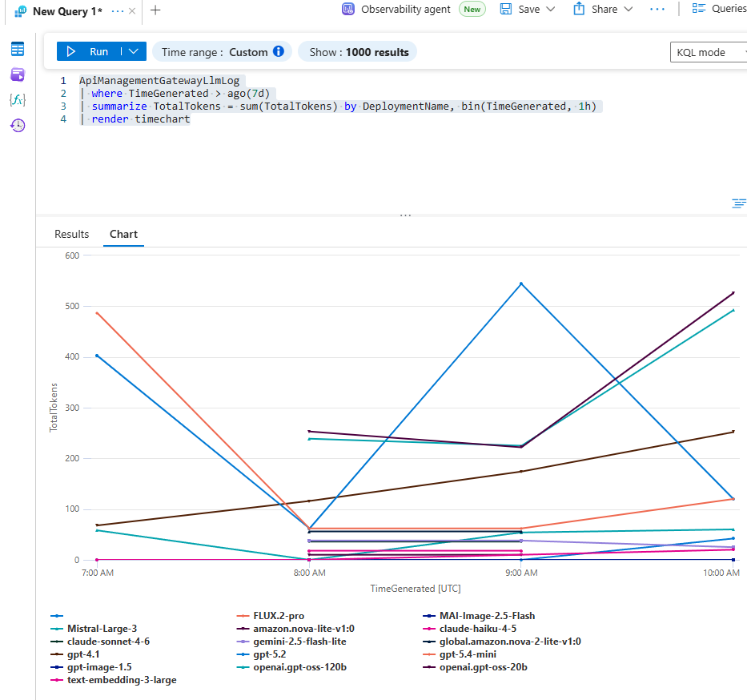Toggle the amazon.nova-lite-v1:0 legend series

tap(295, 629)
